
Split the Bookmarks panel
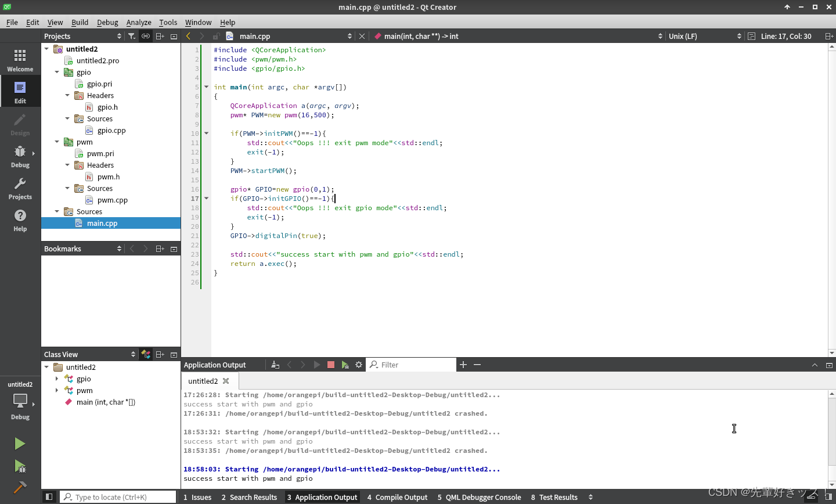[160, 249]
